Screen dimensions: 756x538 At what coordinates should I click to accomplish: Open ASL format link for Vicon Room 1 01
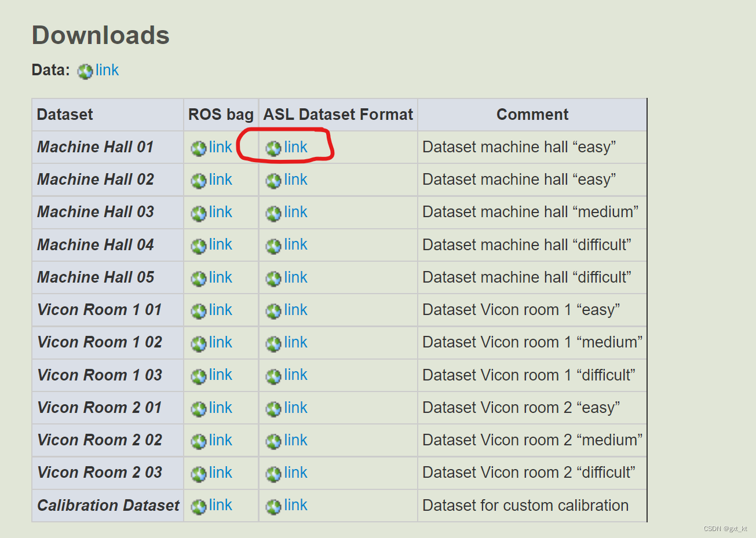295,310
